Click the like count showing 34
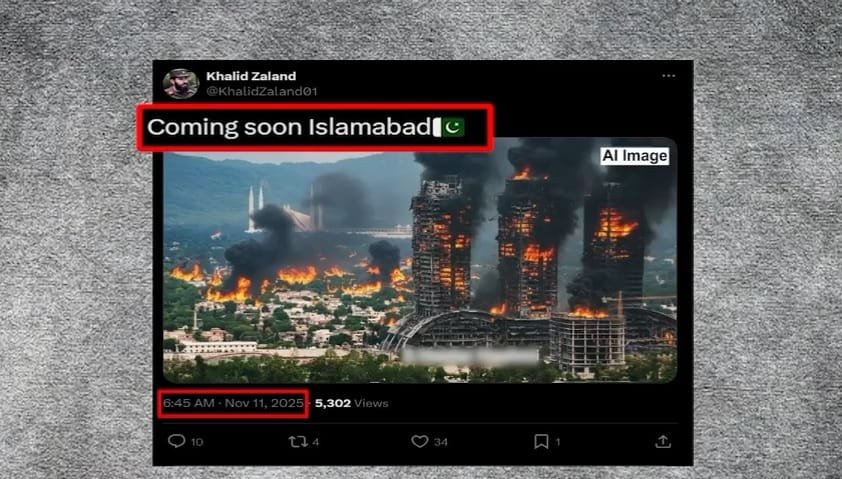The height and width of the screenshot is (479, 842). [441, 442]
